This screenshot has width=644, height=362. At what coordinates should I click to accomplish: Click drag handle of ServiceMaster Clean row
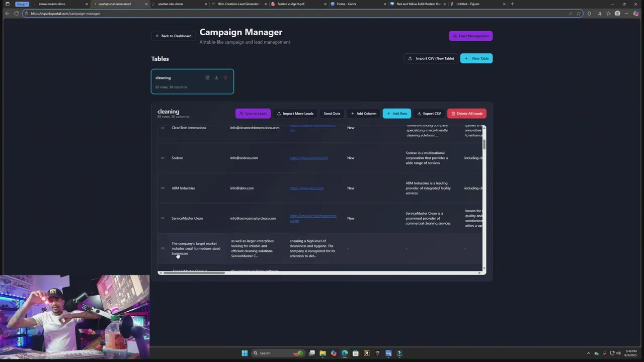click(163, 218)
